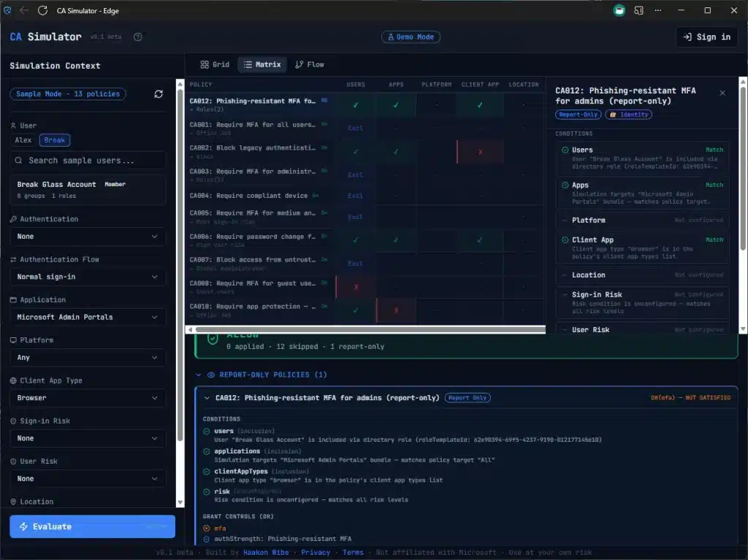Click the browser back arrow
Screen dimensions: 748x560
coord(24,11)
